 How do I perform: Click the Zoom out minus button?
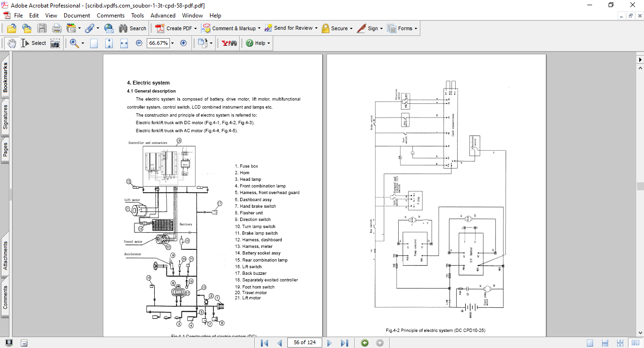coord(139,43)
